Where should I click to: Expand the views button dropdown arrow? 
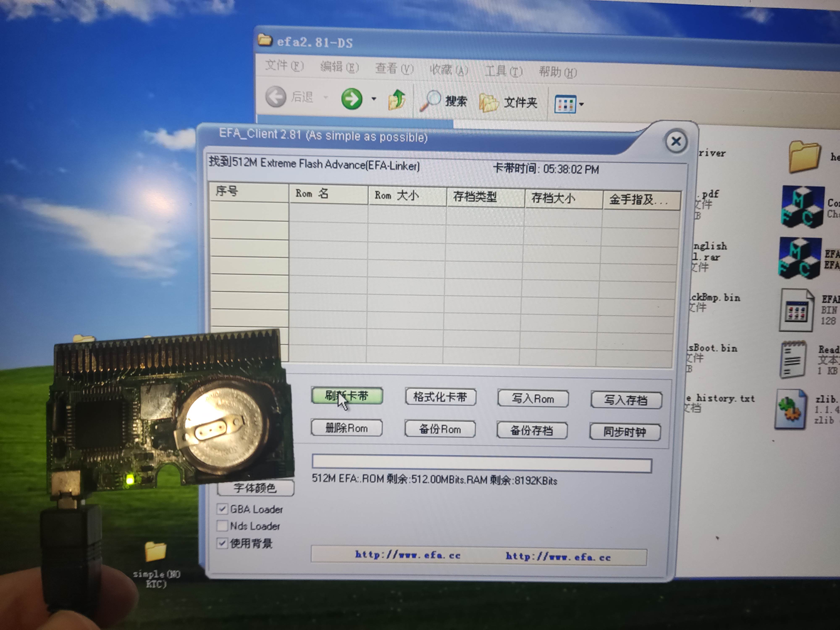point(581,104)
